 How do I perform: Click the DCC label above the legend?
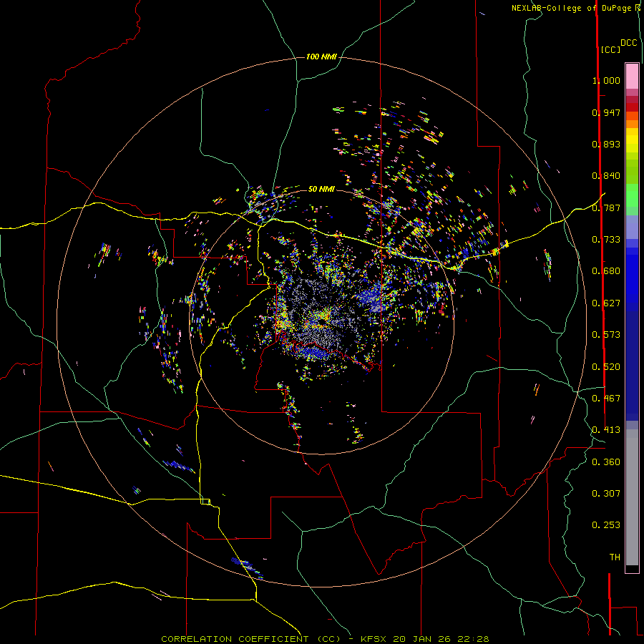point(629,43)
